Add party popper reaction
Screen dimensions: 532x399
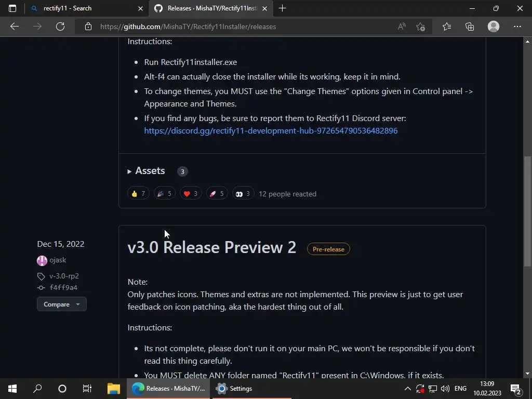pyautogui.click(x=165, y=194)
